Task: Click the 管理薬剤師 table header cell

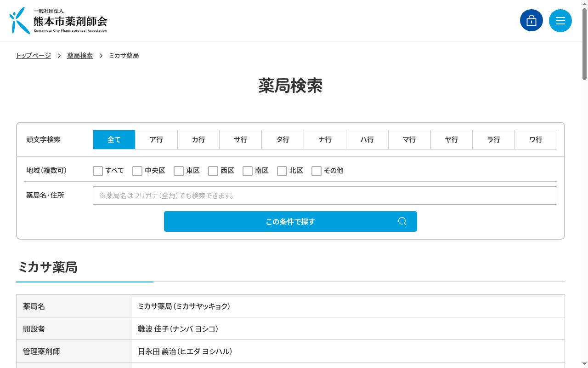Action: click(73, 351)
